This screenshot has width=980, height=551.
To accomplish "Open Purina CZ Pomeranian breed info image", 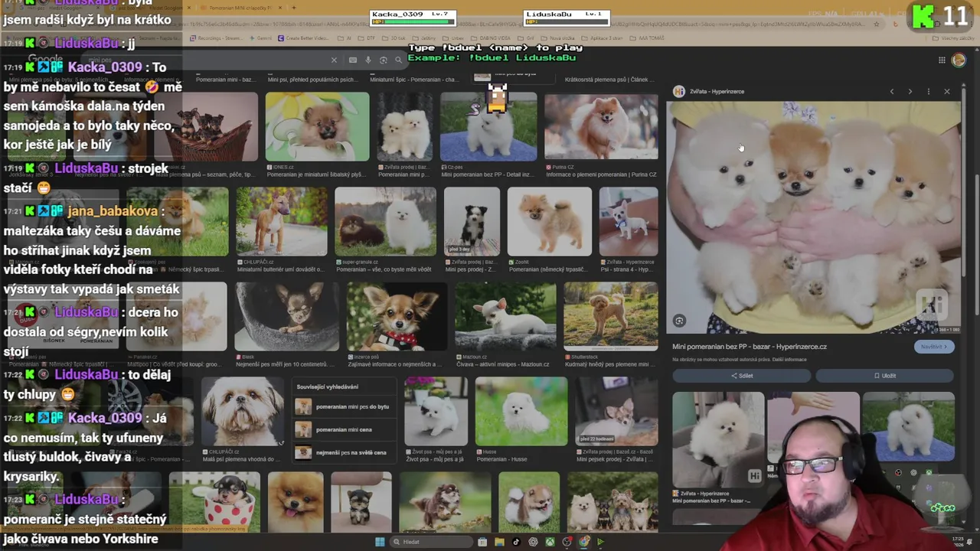I will pyautogui.click(x=601, y=127).
